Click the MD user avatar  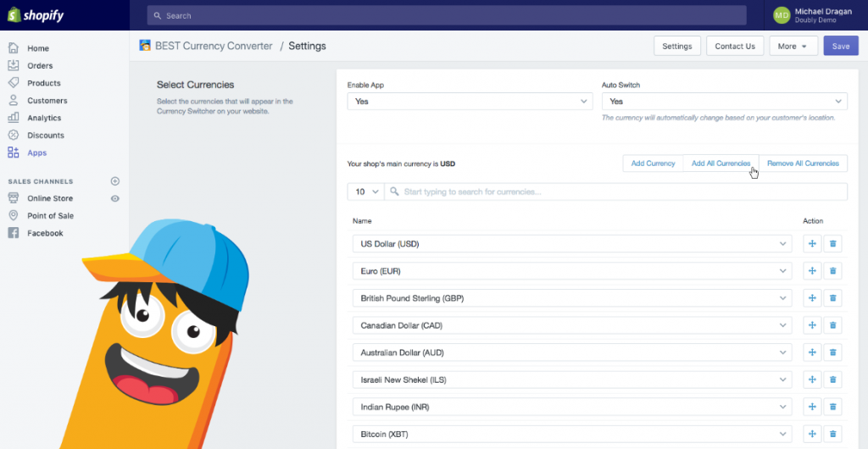(782, 15)
